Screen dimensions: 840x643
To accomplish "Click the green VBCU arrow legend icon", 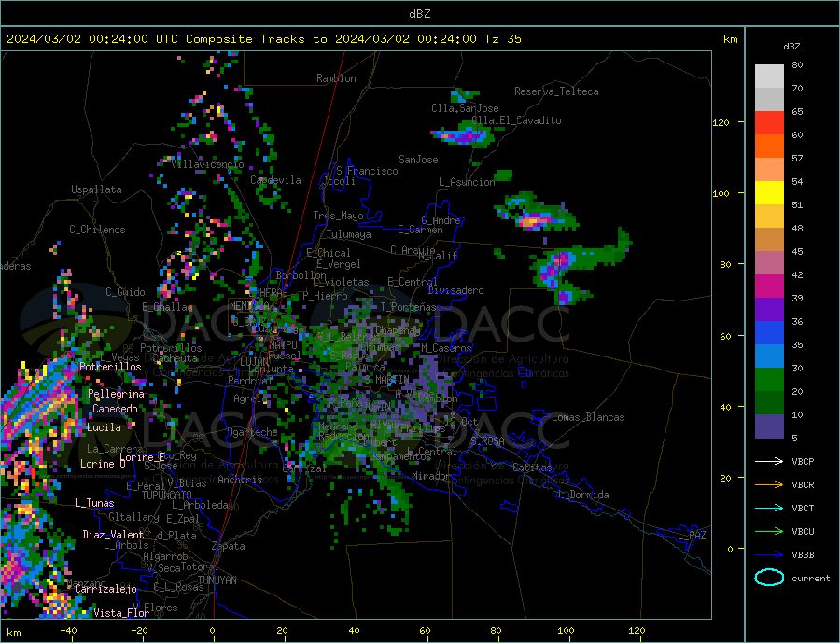I will (769, 532).
